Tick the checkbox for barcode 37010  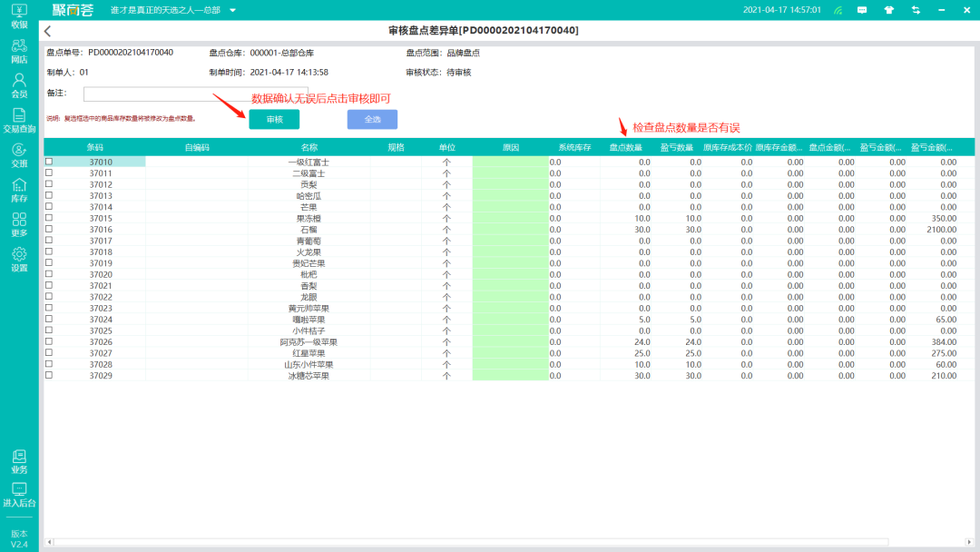click(x=49, y=162)
